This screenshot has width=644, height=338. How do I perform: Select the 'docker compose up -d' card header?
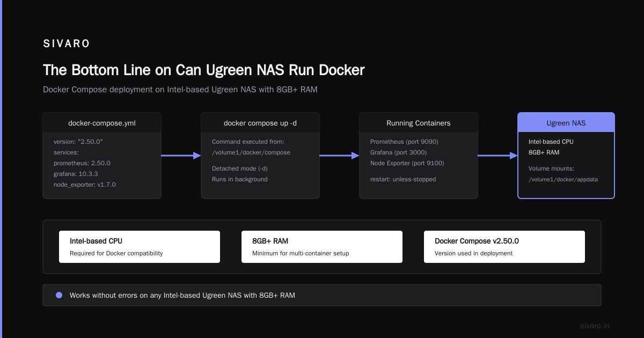click(x=260, y=123)
